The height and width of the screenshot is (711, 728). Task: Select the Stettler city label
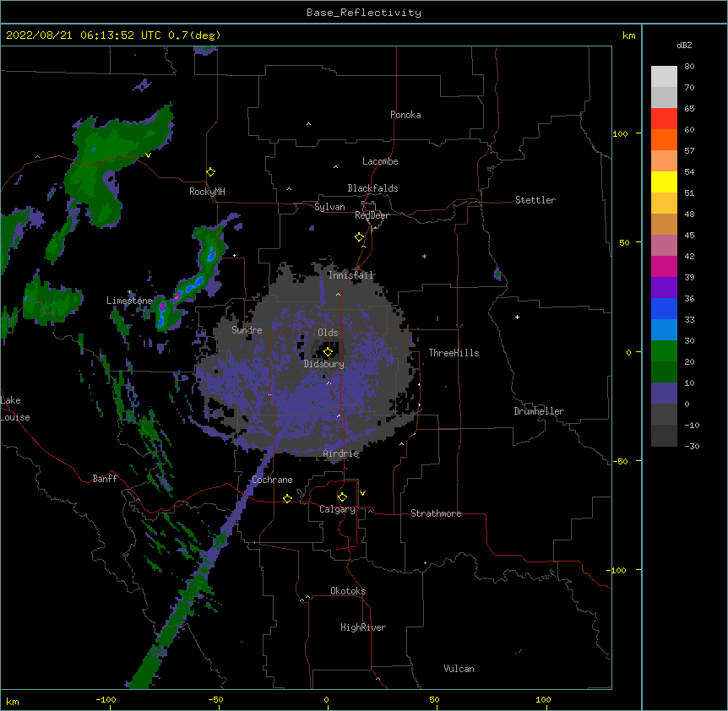535,200
